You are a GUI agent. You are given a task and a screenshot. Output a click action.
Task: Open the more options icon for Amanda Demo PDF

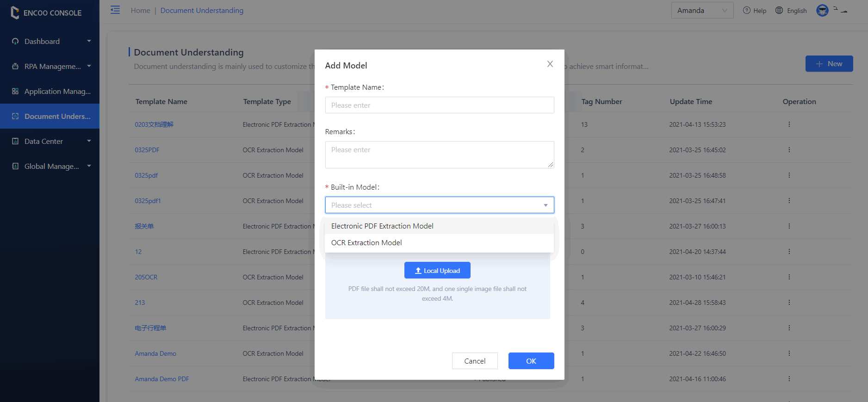point(789,379)
